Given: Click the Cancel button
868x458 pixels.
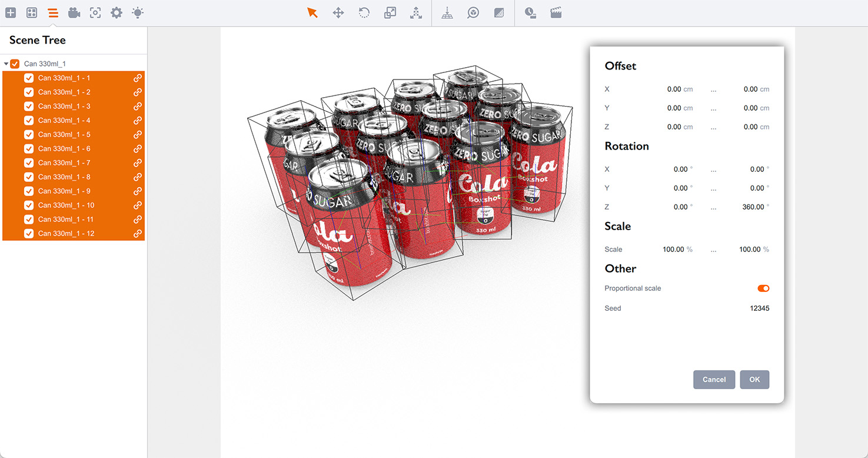Looking at the screenshot, I should (x=714, y=379).
